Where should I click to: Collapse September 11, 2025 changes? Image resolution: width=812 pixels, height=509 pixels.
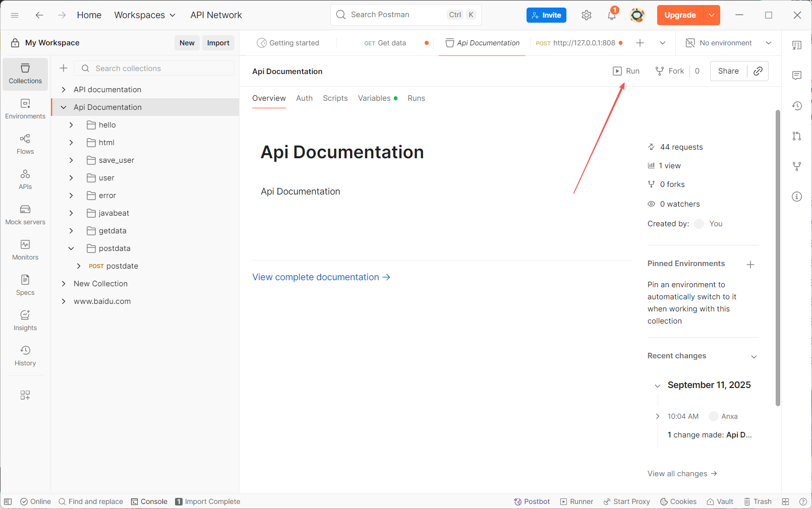click(x=657, y=386)
